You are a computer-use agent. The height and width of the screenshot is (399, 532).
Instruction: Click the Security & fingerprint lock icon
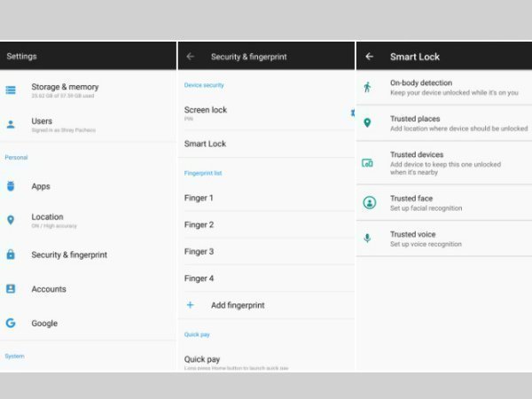coord(11,254)
